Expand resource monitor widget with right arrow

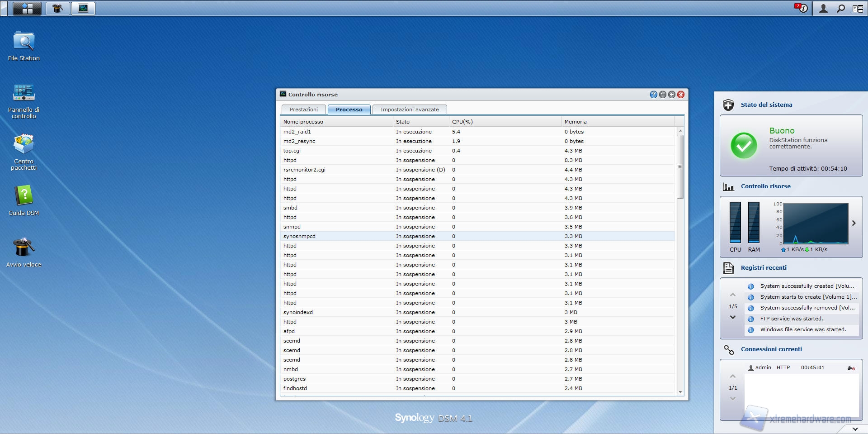click(854, 223)
